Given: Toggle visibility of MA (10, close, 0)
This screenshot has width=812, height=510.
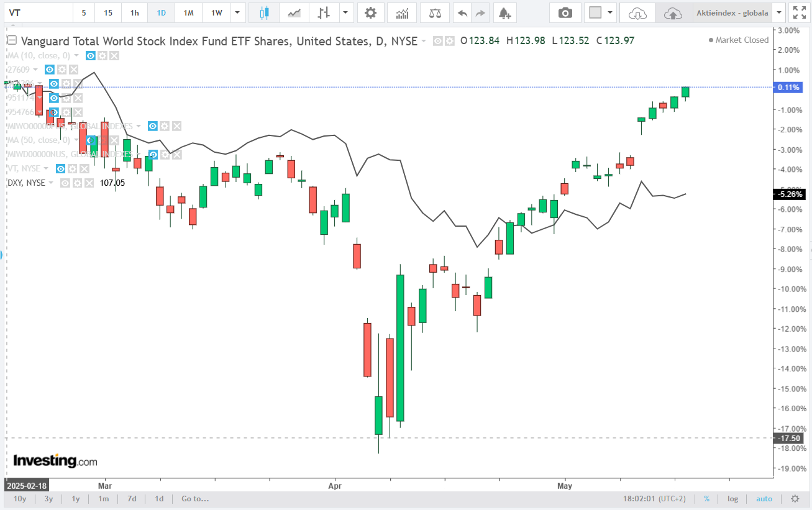Looking at the screenshot, I should pos(90,55).
